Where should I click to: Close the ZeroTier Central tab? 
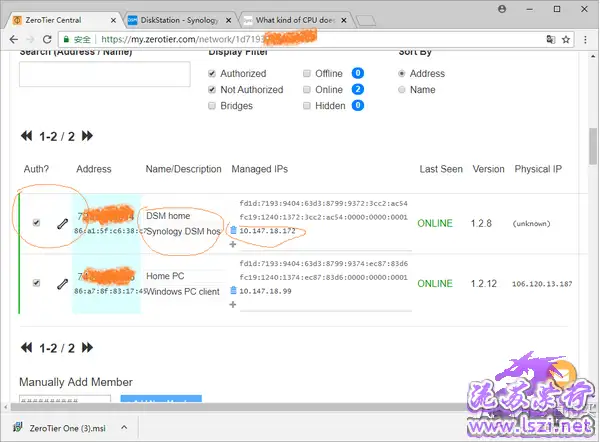(x=113, y=20)
